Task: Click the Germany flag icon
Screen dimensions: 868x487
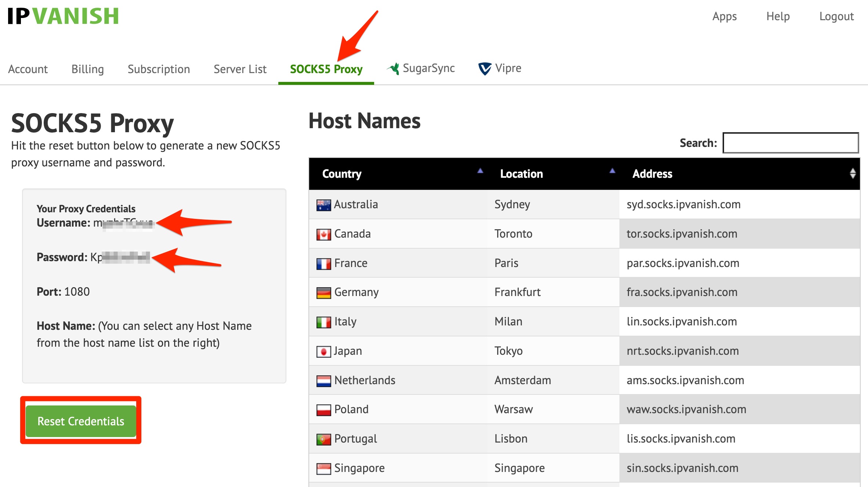Action: point(323,293)
